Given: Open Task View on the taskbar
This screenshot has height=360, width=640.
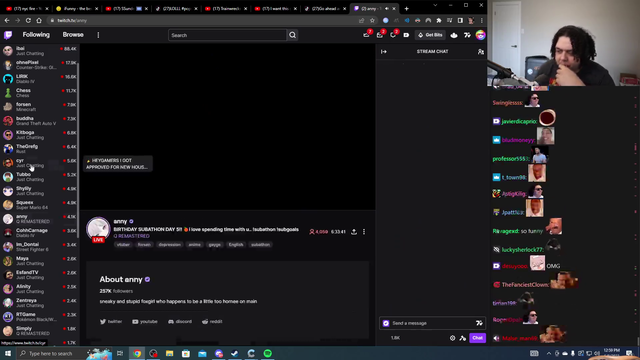Looking at the screenshot, I should [x=120, y=353].
